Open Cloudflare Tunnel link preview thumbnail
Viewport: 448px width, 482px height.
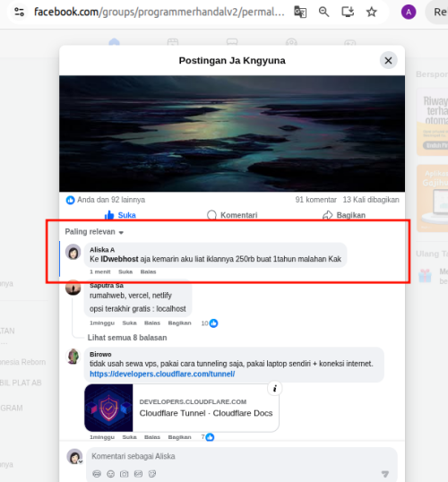coord(108,408)
